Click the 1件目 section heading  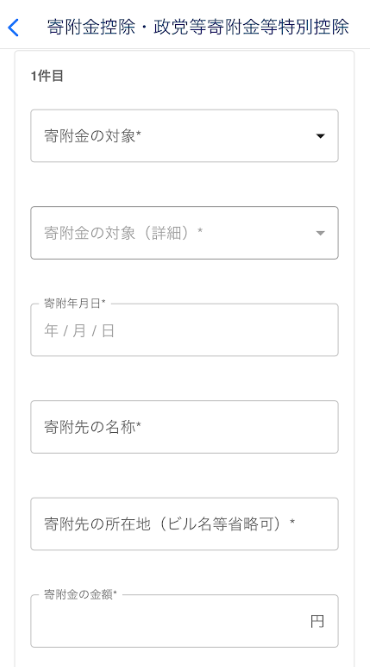tap(47, 77)
